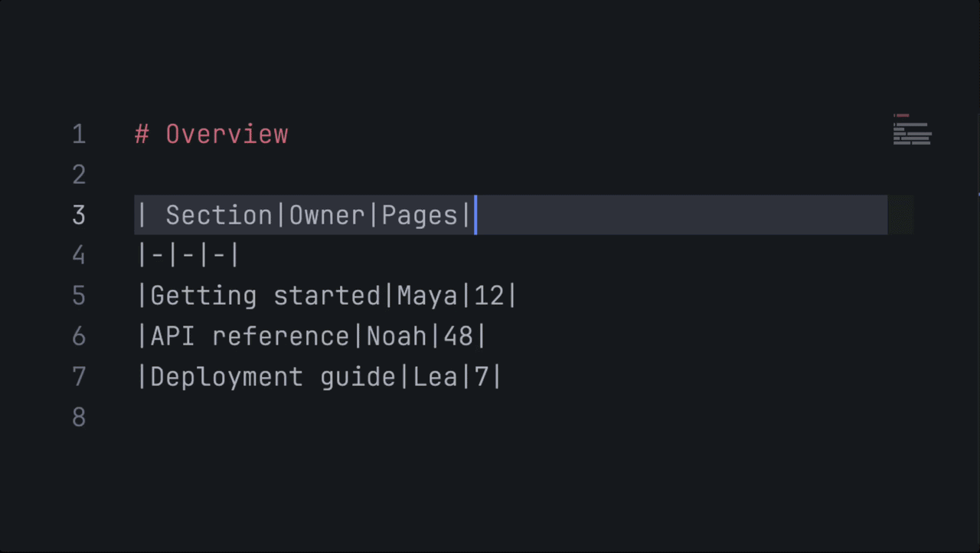Image resolution: width=980 pixels, height=553 pixels.
Task: Select line number 1 in the gutter
Action: 79,134
